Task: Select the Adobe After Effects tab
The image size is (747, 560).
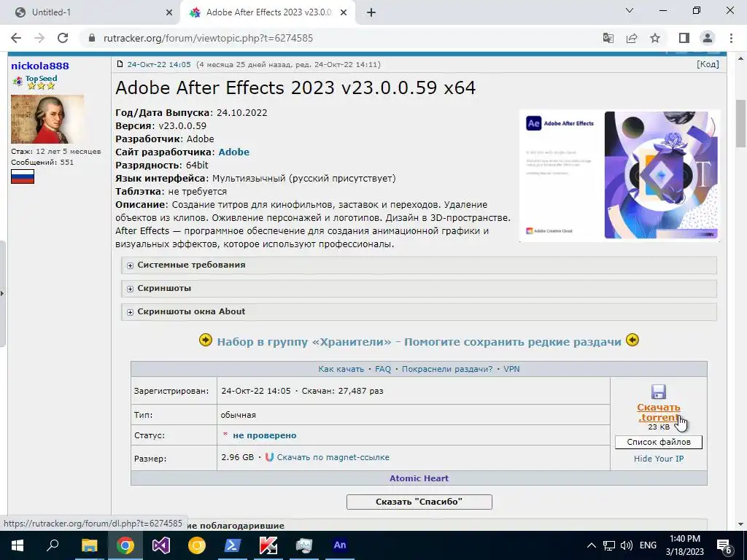Action: point(268,12)
